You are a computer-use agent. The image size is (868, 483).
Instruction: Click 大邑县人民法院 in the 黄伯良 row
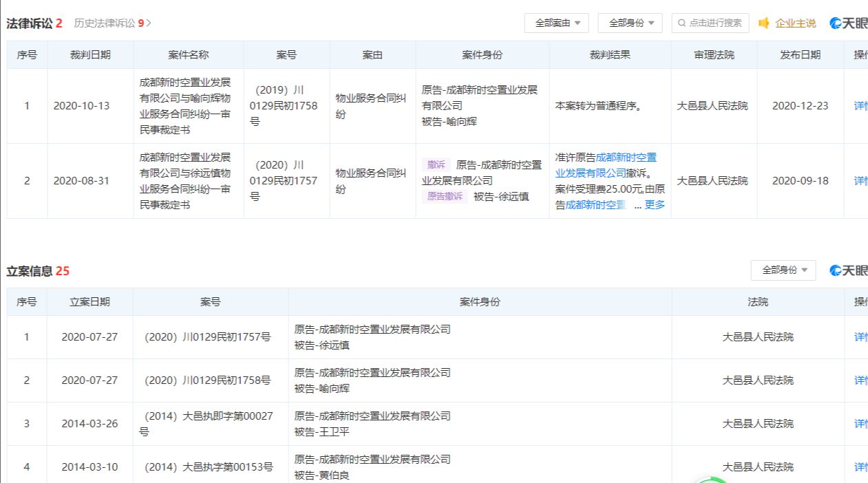[758, 467]
